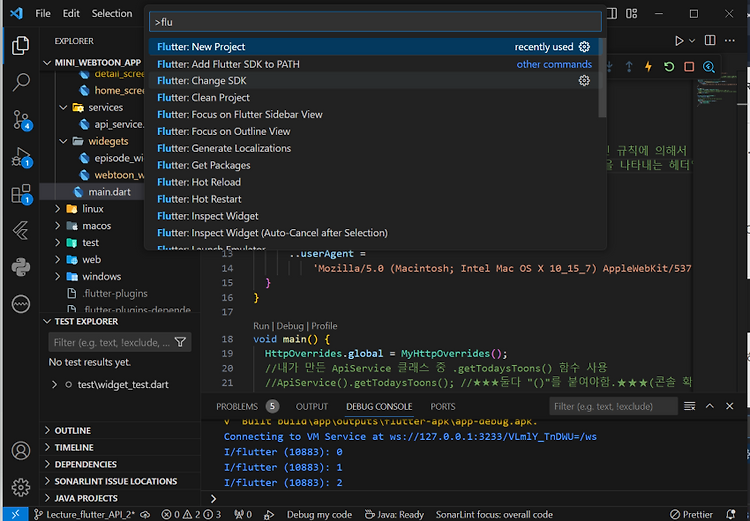This screenshot has height=521, width=750.
Task: Switch to the OUTPUT tab
Action: pos(312,406)
